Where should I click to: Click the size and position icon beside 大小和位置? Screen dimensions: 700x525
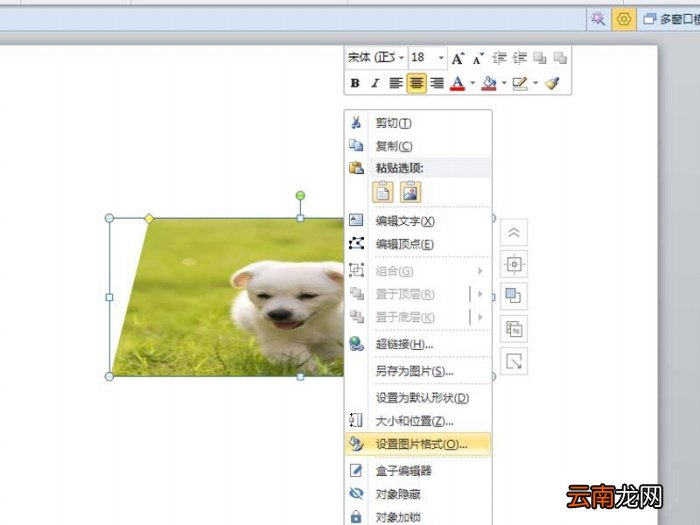pyautogui.click(x=356, y=420)
